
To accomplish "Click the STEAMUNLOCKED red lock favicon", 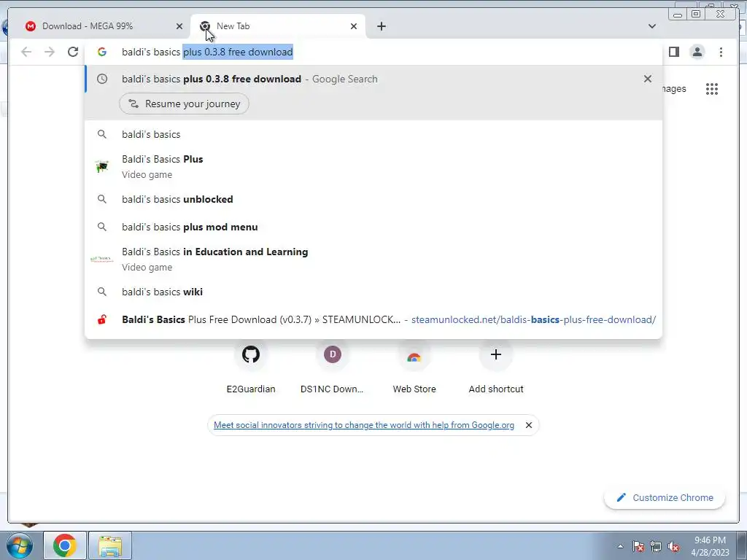I will pos(102,319).
